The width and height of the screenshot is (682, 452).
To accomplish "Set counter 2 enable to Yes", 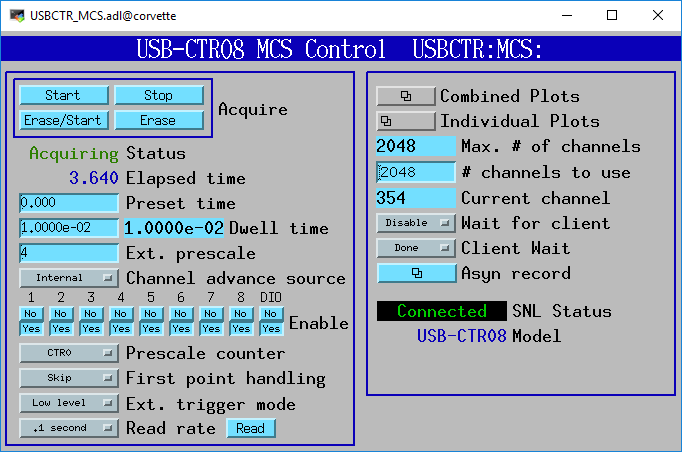I will click(x=61, y=329).
